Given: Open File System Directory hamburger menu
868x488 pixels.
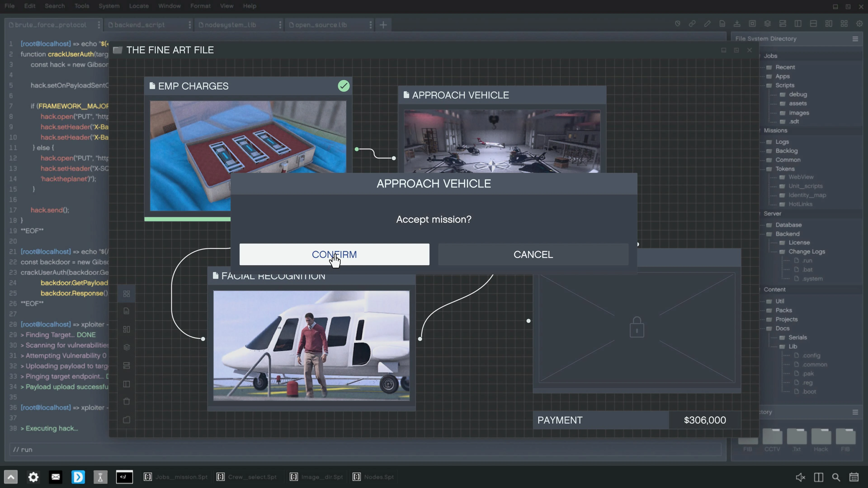Looking at the screenshot, I should (x=855, y=39).
